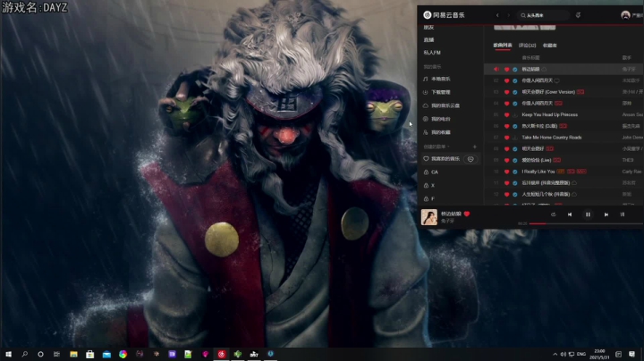Unlike the currently playing song in player bar
The width and height of the screenshot is (644, 361).
(467, 214)
